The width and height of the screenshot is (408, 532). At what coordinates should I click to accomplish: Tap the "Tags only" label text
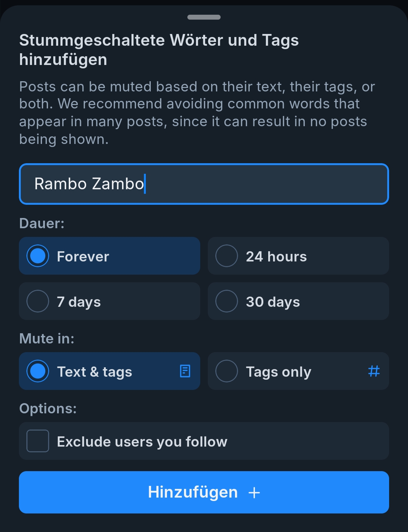(278, 372)
